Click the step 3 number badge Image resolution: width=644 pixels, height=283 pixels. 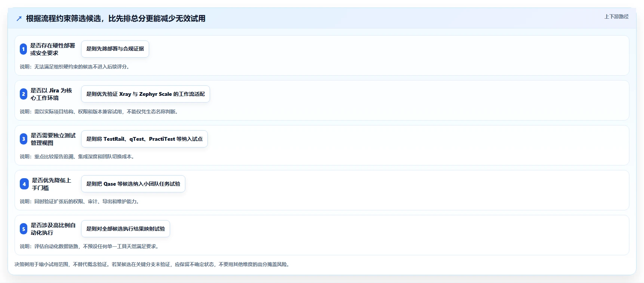tap(24, 139)
